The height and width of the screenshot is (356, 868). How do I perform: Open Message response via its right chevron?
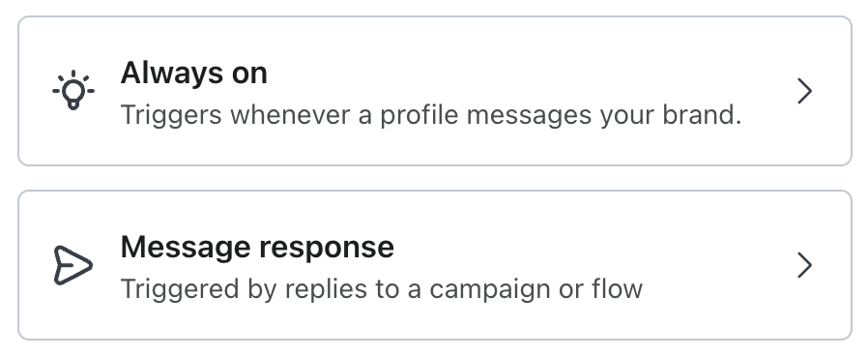point(804,265)
